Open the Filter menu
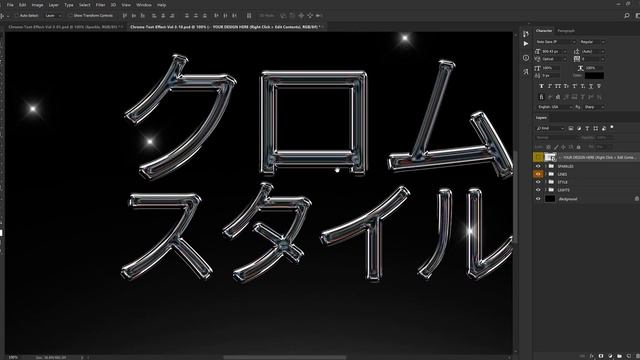Screen dimensions: 640x360 click(100, 5)
